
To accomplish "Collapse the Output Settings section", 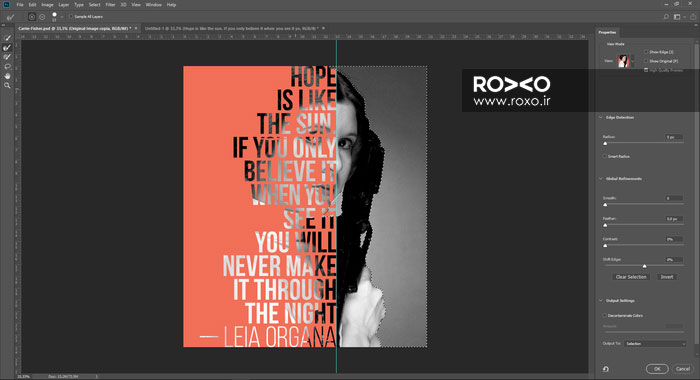I will (600, 301).
